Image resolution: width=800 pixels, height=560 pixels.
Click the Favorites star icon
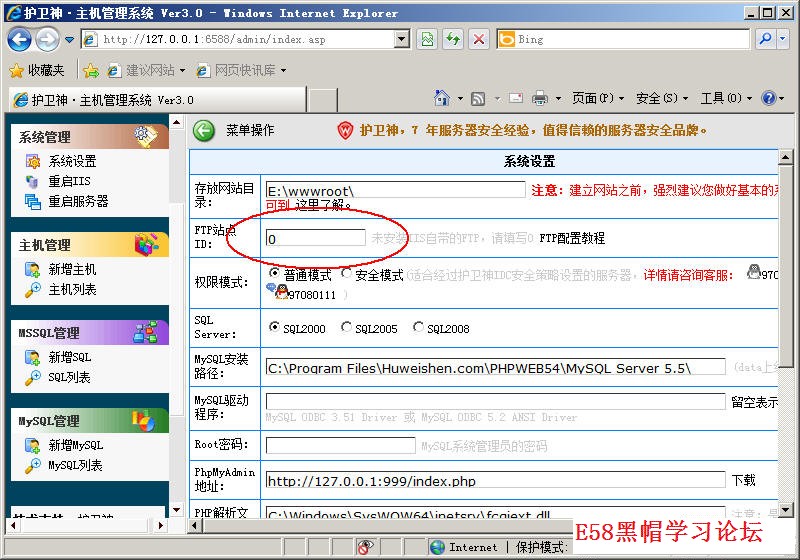pos(17,70)
